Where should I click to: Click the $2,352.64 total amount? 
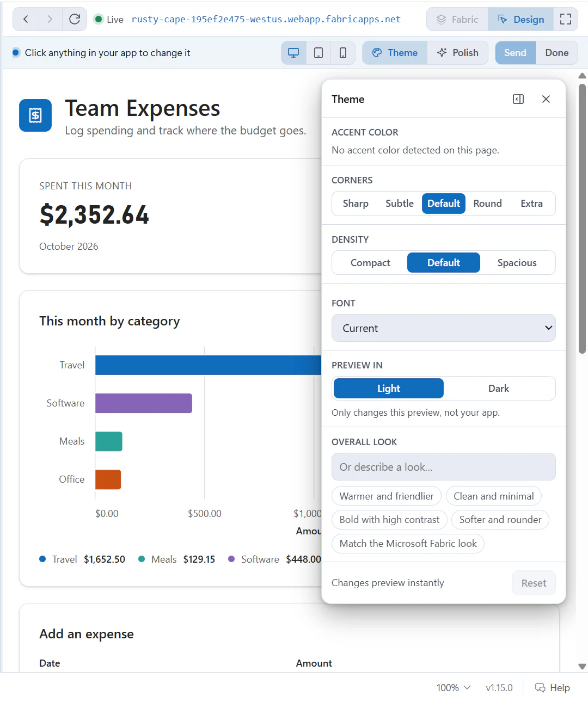click(94, 215)
